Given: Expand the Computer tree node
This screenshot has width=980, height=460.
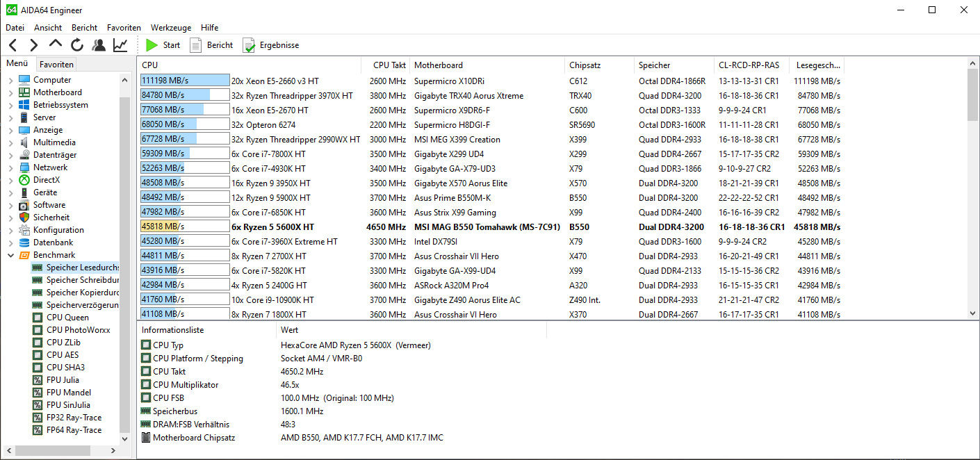Looking at the screenshot, I should click(10, 80).
